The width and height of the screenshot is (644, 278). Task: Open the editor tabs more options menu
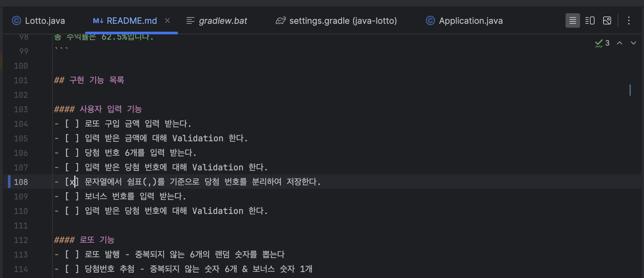point(629,20)
